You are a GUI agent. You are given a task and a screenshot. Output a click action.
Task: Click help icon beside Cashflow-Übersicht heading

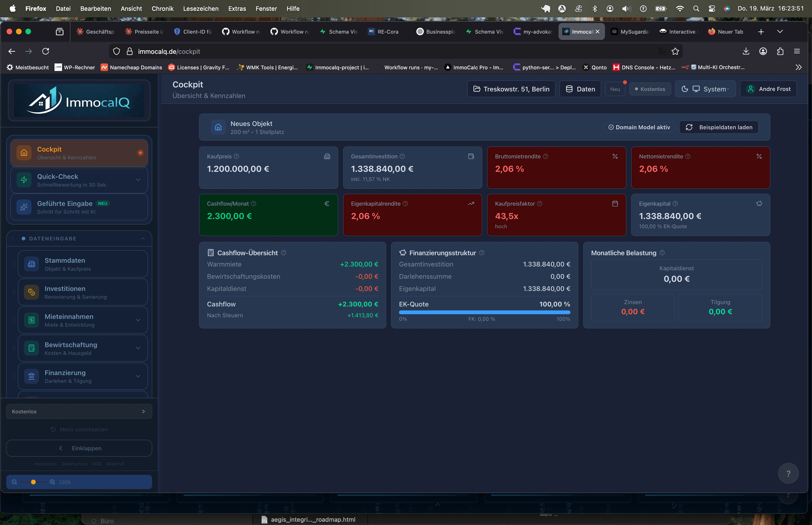tap(284, 253)
